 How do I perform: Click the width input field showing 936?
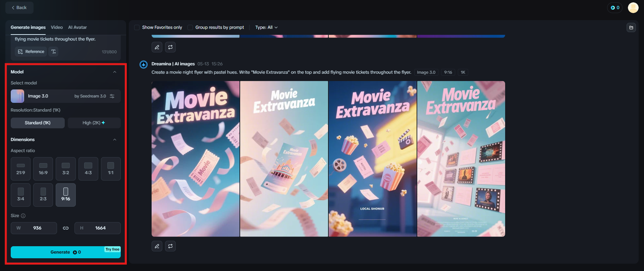[34, 228]
